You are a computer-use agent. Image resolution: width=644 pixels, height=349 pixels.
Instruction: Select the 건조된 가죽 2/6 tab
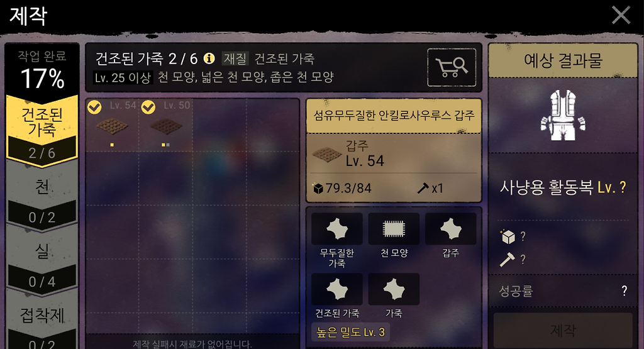[x=42, y=131]
